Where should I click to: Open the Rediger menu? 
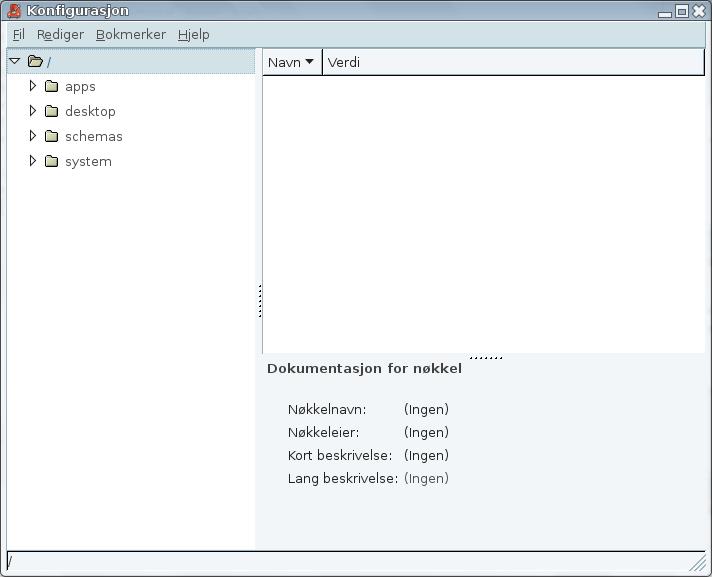pyautogui.click(x=60, y=35)
